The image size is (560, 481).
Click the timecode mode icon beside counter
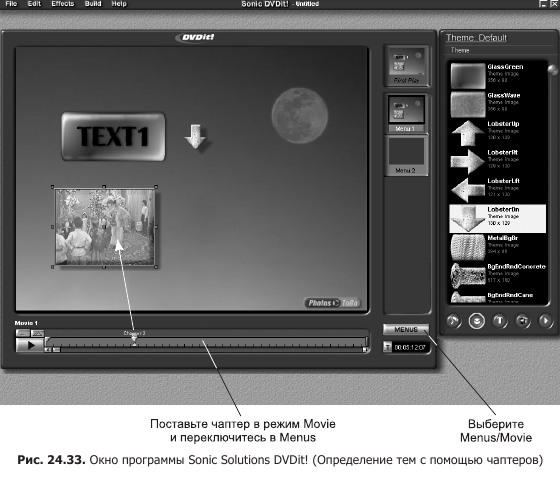(388, 347)
